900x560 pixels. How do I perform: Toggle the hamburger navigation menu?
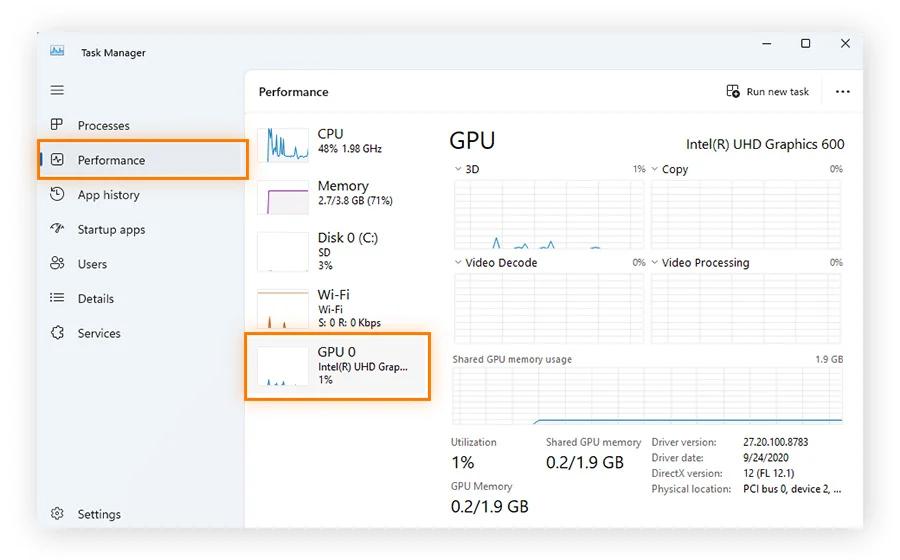[57, 90]
